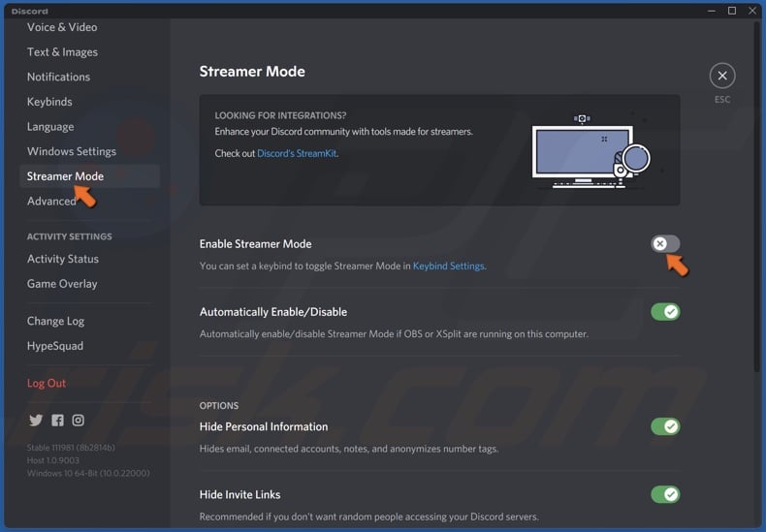Viewport: 766px width, 532px height.
Task: Turn off Automatically Enable/Disable toggle
Action: coord(665,311)
